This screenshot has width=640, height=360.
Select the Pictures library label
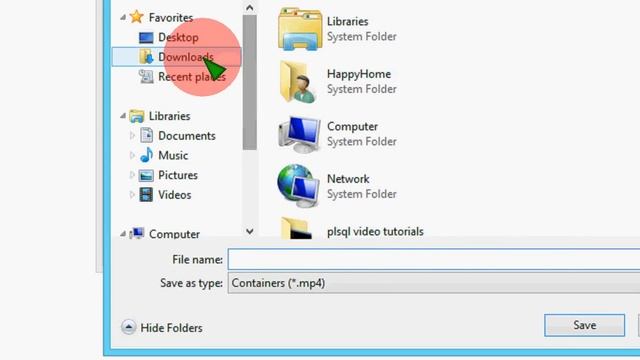coord(178,175)
